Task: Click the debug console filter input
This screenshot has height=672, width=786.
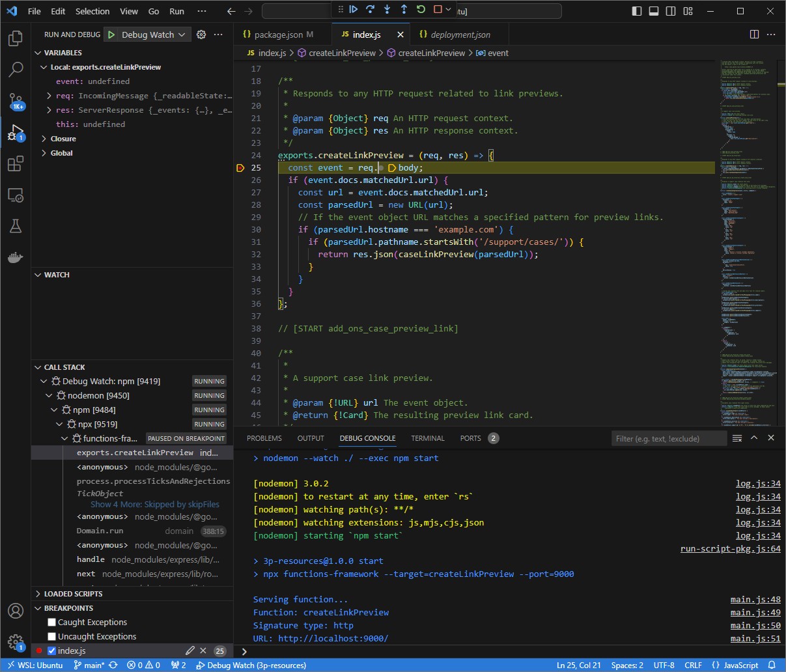Action: [669, 438]
